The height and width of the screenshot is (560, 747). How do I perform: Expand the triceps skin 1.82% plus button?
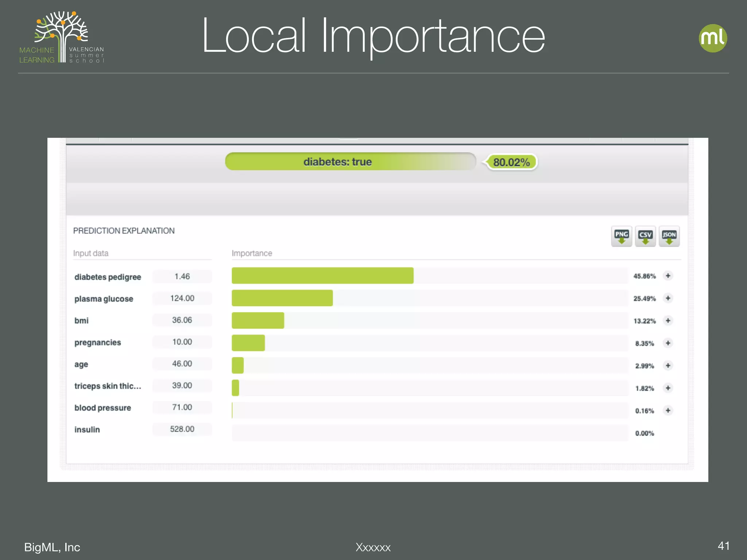(668, 388)
